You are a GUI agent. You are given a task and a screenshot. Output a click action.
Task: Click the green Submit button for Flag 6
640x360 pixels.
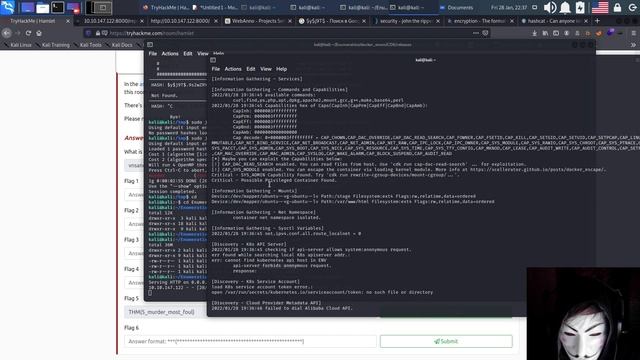click(446, 341)
